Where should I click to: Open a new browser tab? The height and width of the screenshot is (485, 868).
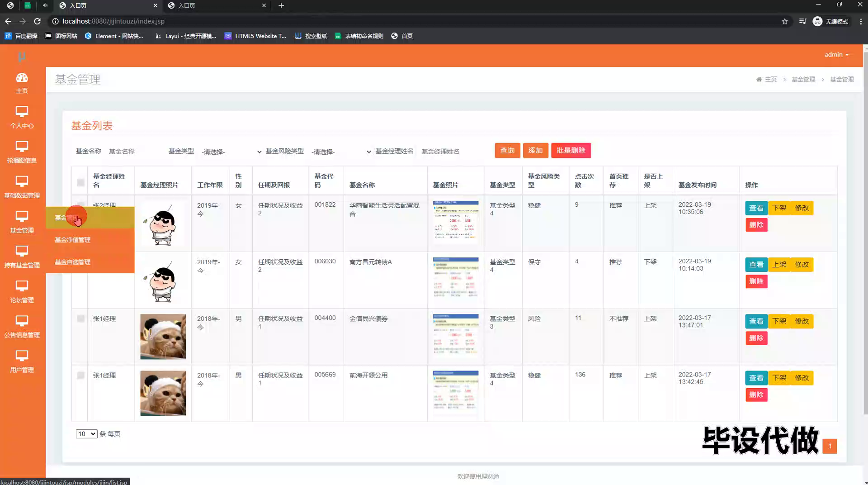[x=281, y=5]
